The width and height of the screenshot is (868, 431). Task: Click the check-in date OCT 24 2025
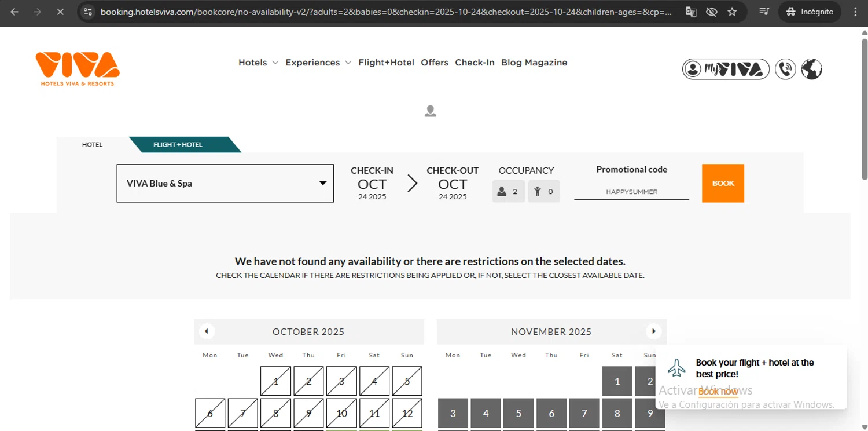[x=372, y=184]
